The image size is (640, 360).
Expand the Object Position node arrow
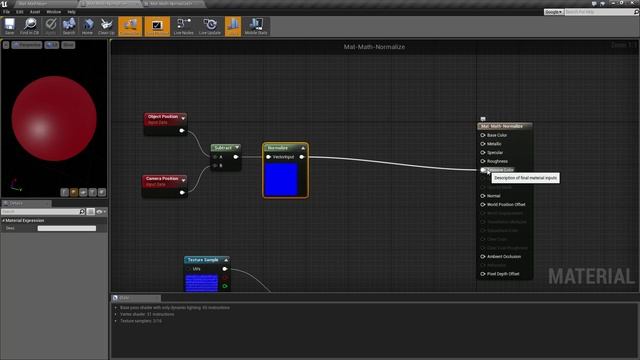[183, 118]
